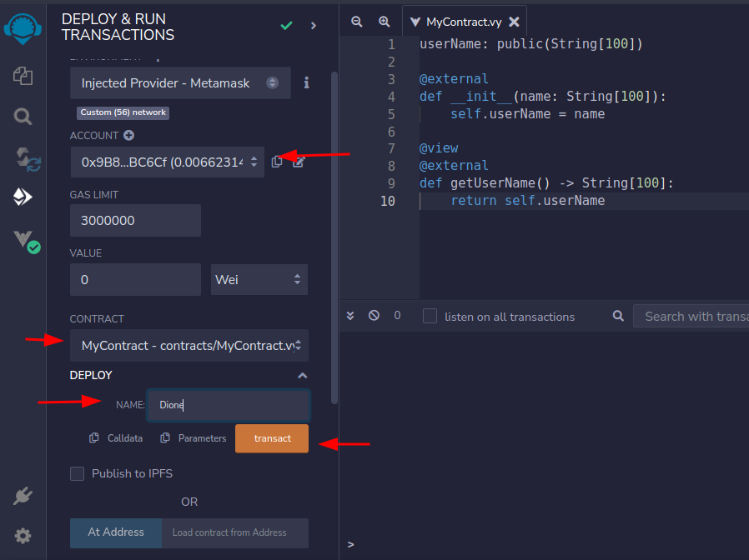Open the Environment provider dropdown

pos(180,83)
